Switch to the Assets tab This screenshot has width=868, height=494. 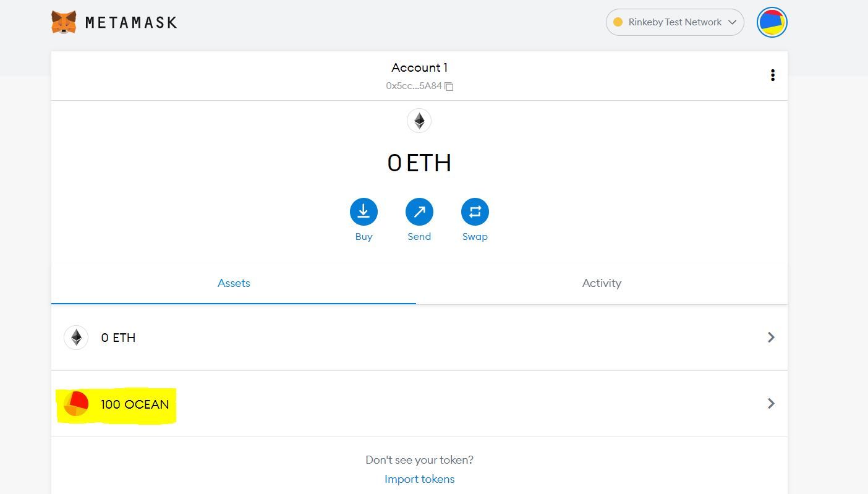(234, 283)
